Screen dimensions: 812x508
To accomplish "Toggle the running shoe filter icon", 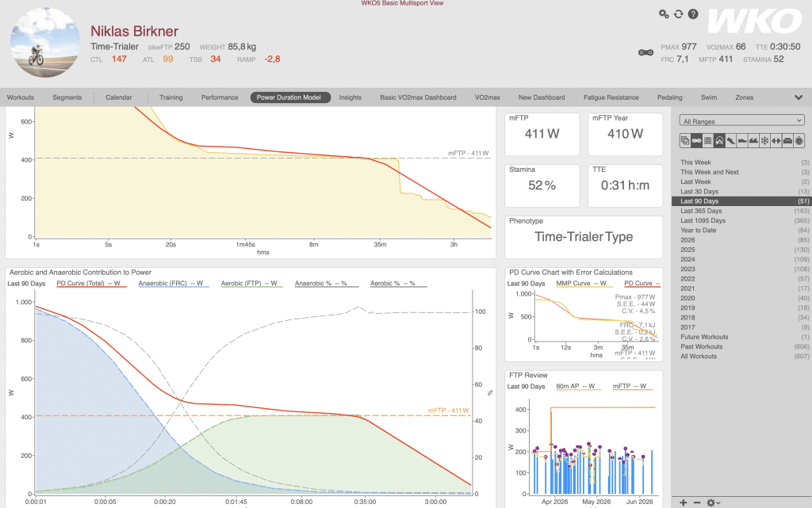I will pyautogui.click(x=730, y=140).
